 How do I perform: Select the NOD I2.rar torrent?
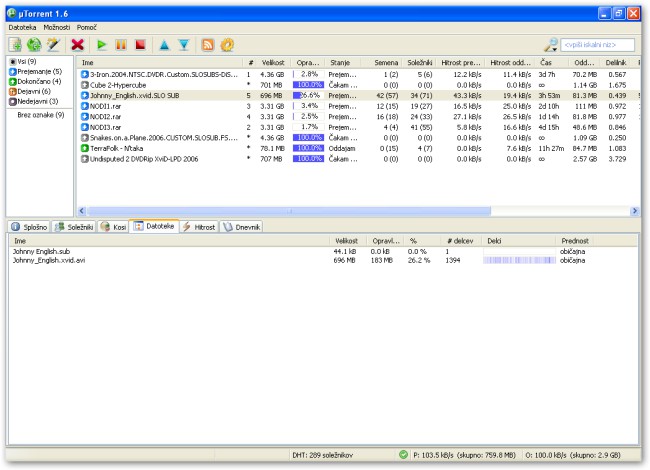pos(357,116)
